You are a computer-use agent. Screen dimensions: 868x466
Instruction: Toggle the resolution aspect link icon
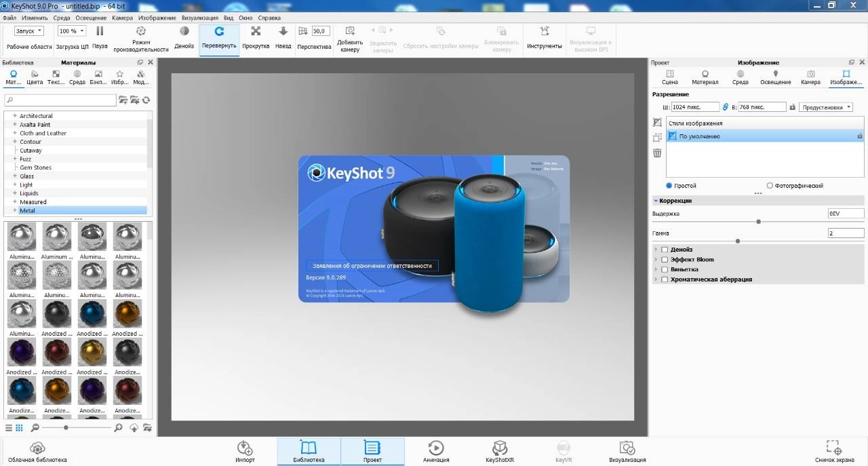tap(725, 107)
